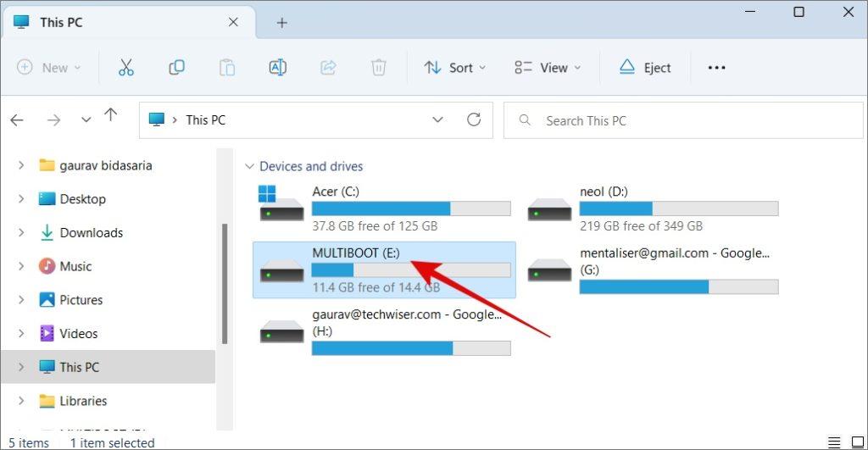The width and height of the screenshot is (868, 450).
Task: Click the "Devices and drives" header label
Action: [311, 166]
